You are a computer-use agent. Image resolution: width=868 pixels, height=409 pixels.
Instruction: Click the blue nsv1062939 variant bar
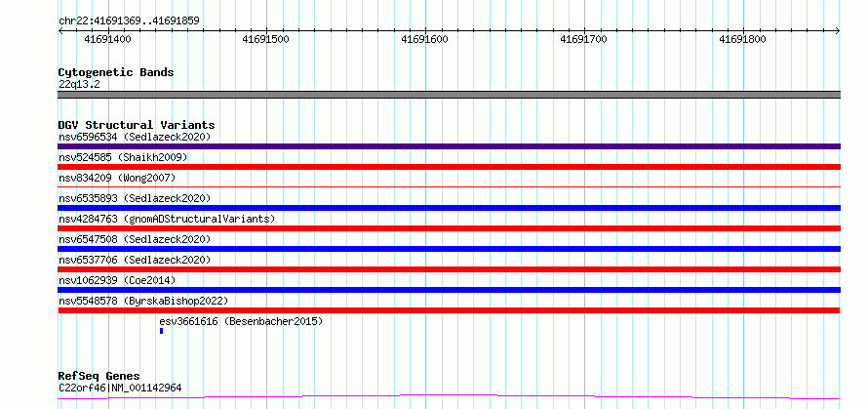point(449,290)
